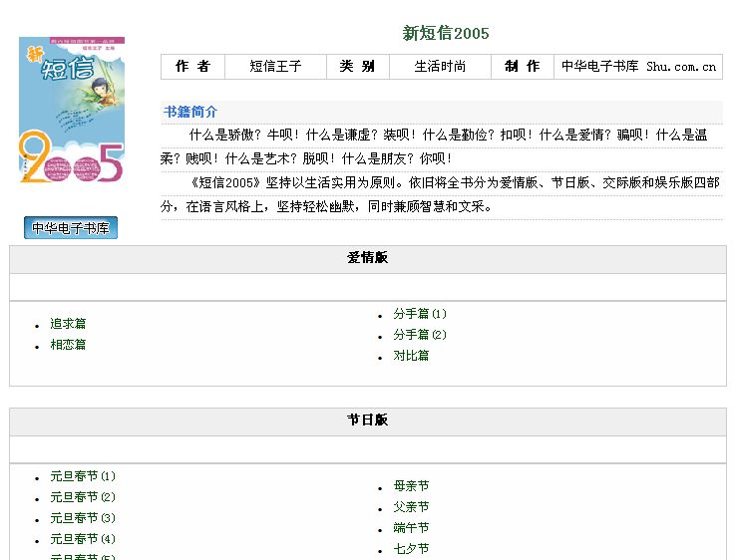The height and width of the screenshot is (560, 733).
Task: Open the 端午节 chapter link
Action: pyautogui.click(x=411, y=528)
